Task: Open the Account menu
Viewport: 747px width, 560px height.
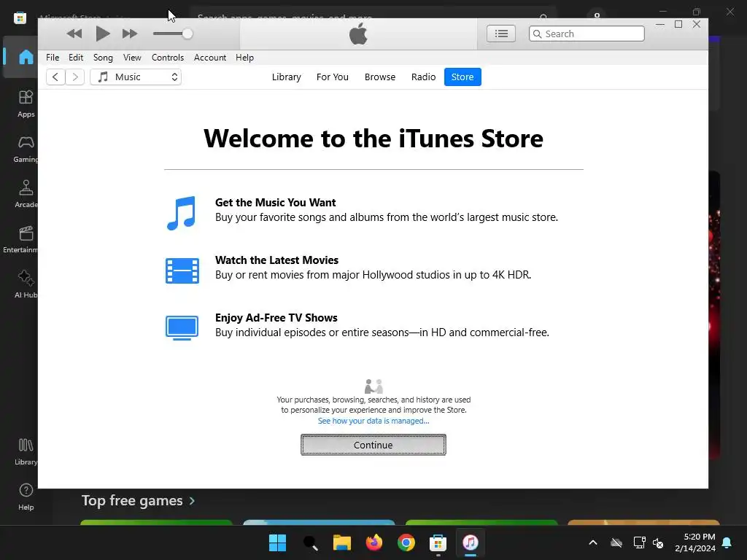Action: tap(210, 58)
